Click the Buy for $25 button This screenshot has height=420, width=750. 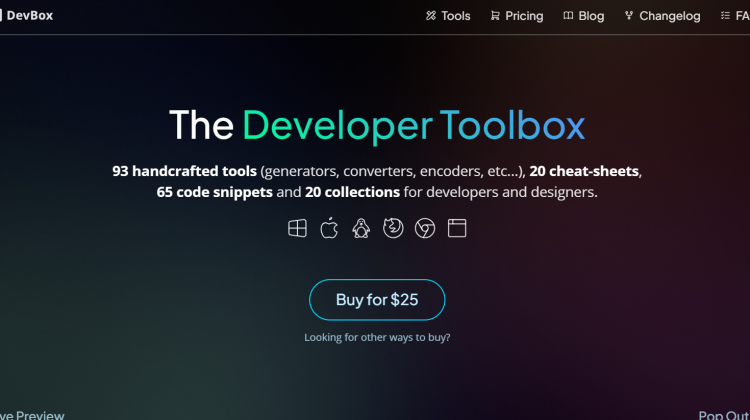(377, 300)
